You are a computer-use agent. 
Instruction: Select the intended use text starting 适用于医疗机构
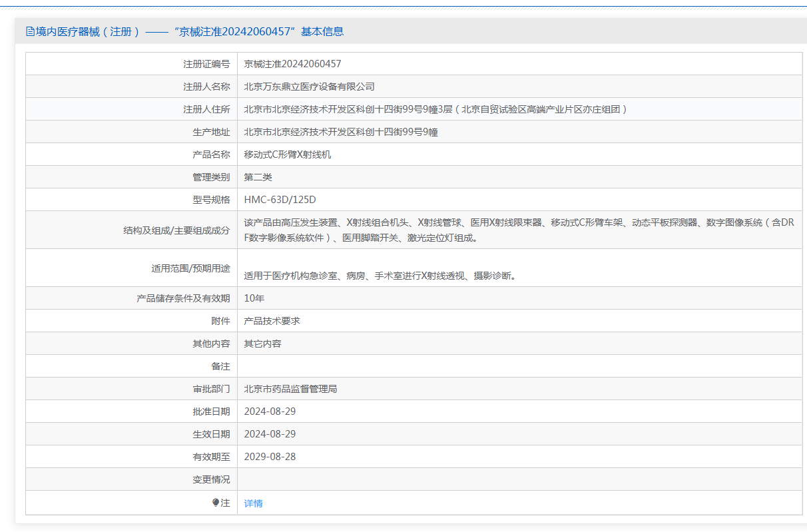click(380, 276)
